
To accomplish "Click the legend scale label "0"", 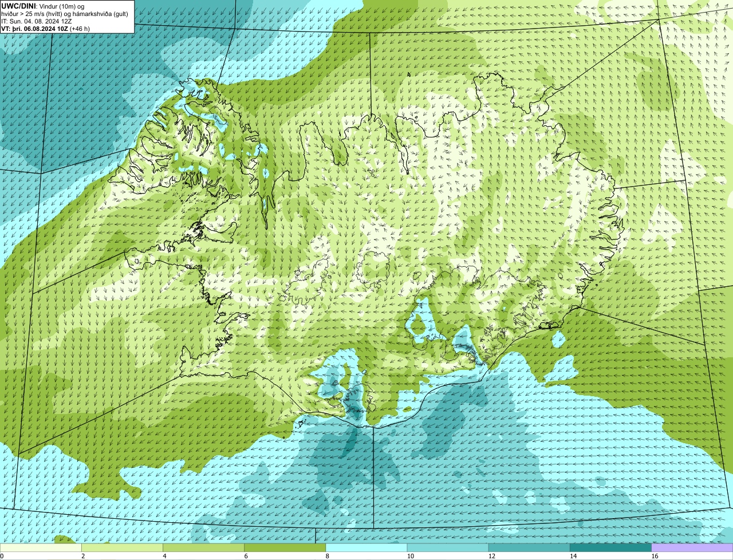I will pyautogui.click(x=2, y=556).
